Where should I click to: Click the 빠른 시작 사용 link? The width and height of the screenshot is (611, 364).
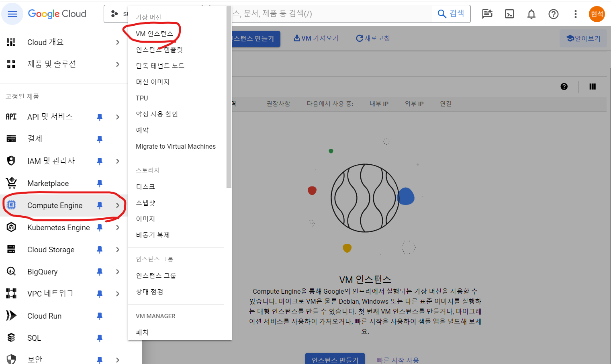(x=398, y=360)
